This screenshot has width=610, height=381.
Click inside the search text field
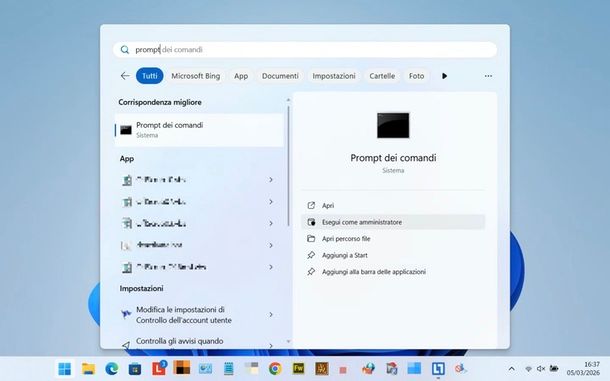(305, 50)
